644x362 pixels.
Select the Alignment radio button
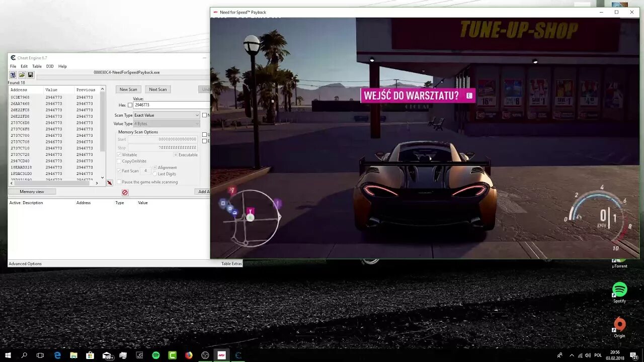(155, 167)
